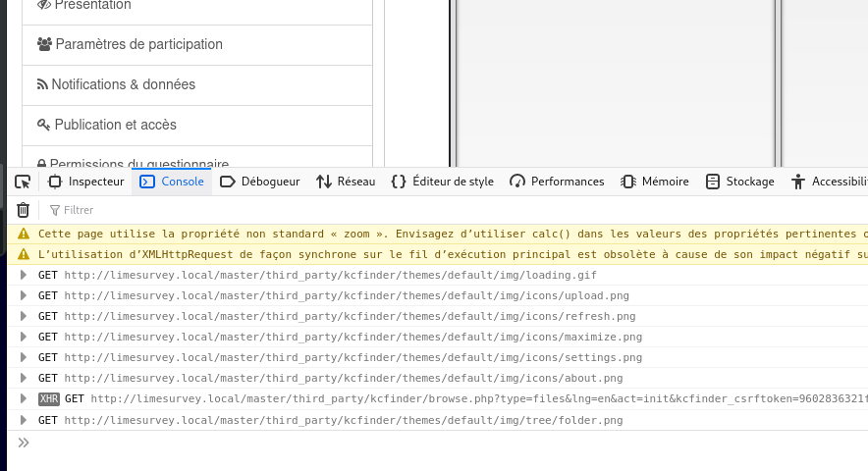The width and height of the screenshot is (868, 471).
Task: Open the Accessibilité panel
Action: 829,182
